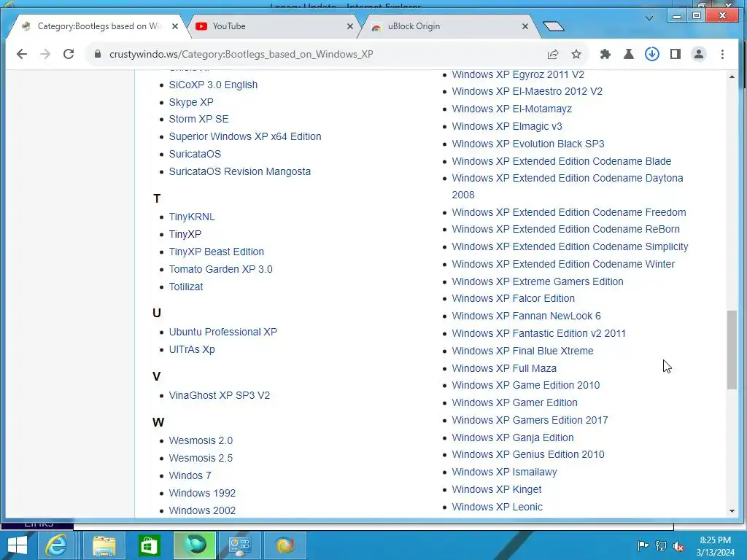Open Windows XP Extreme Gamers Edition

538,281
